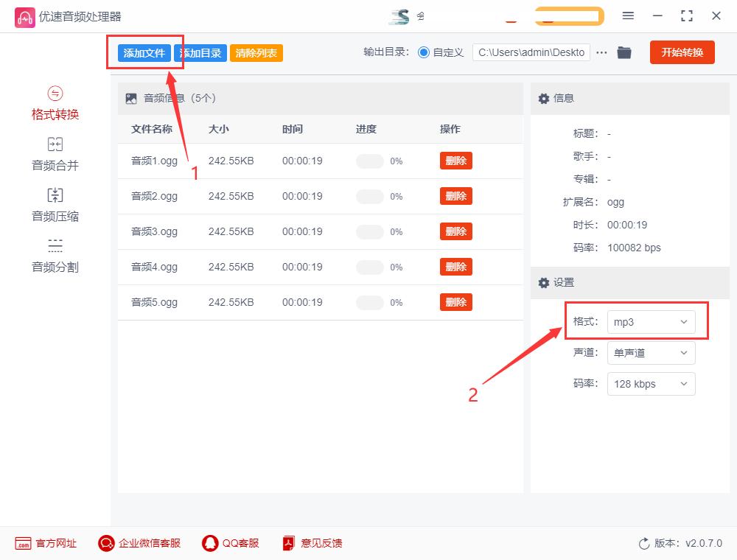737x560 pixels.
Task: Select the 格式转换 (format conversion) tool
Action: click(54, 103)
